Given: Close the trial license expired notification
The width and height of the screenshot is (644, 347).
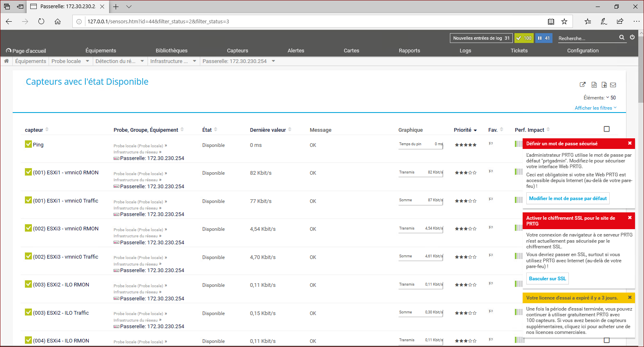Looking at the screenshot, I should pos(630,297).
